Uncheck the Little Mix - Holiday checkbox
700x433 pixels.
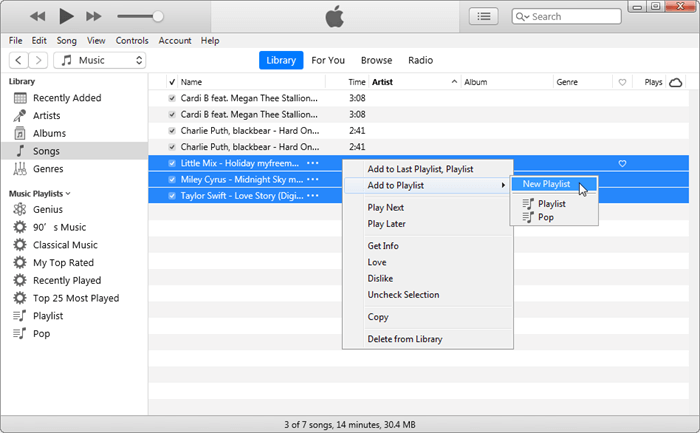pyautogui.click(x=172, y=163)
